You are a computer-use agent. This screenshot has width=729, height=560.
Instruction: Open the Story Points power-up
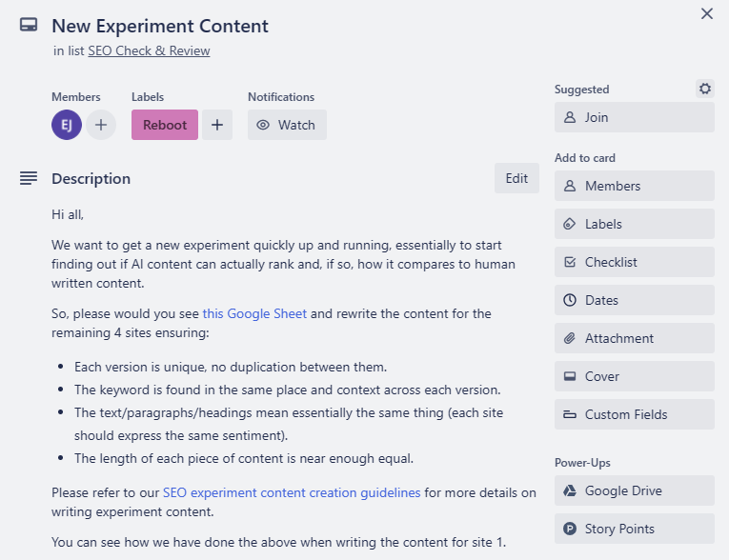click(634, 529)
